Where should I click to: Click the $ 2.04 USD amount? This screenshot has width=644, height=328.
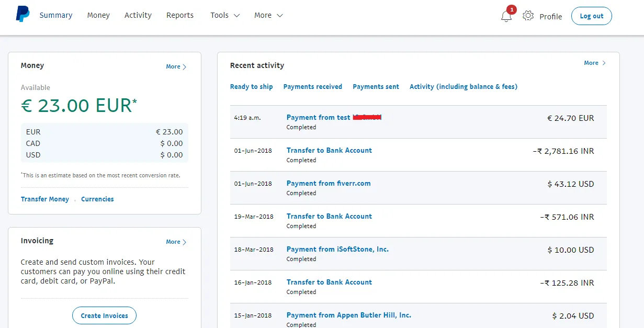(573, 316)
